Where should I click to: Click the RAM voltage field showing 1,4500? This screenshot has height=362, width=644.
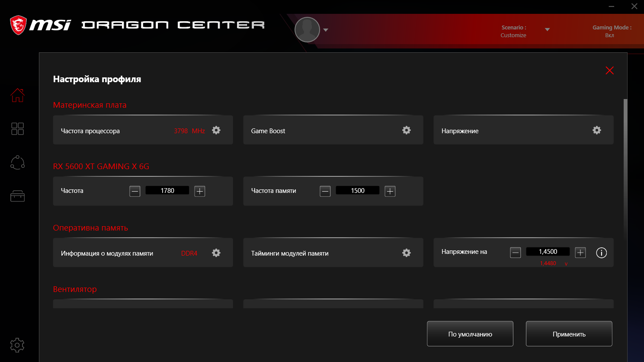(x=548, y=252)
